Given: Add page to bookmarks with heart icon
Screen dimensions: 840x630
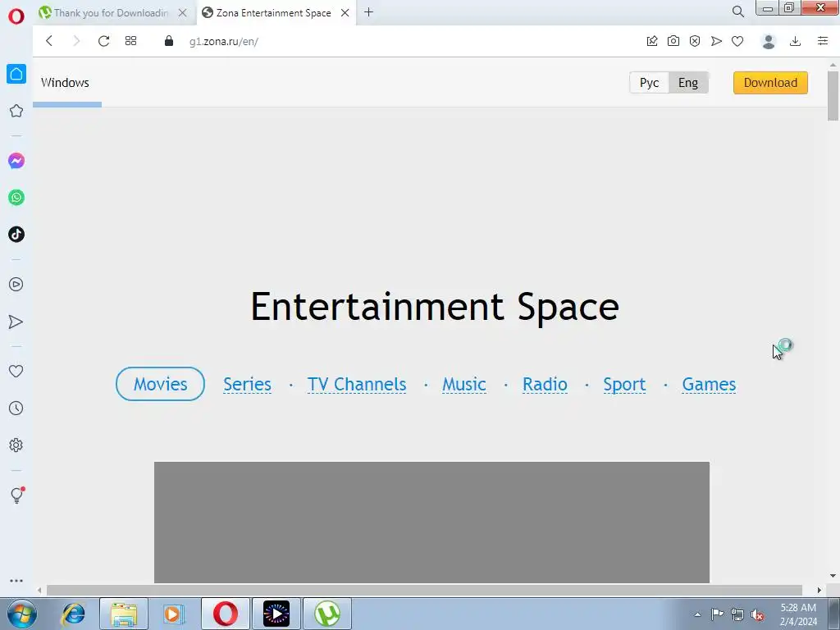Looking at the screenshot, I should pos(737,41).
